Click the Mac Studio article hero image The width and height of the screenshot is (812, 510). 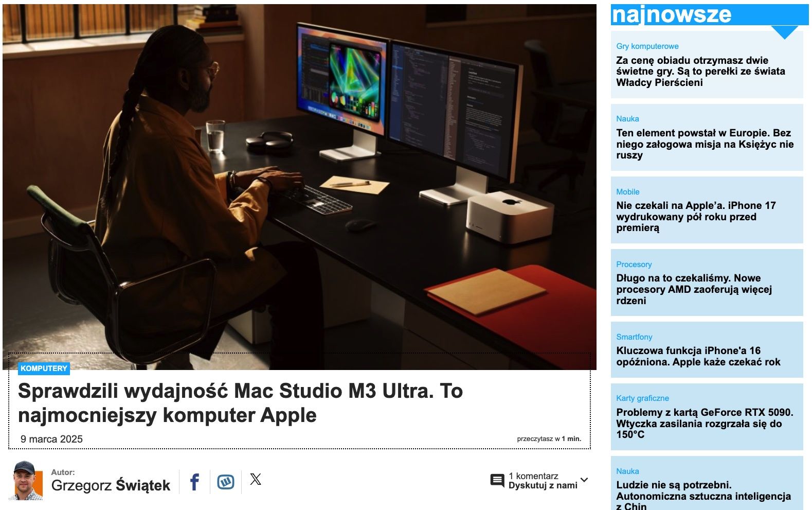point(299,186)
